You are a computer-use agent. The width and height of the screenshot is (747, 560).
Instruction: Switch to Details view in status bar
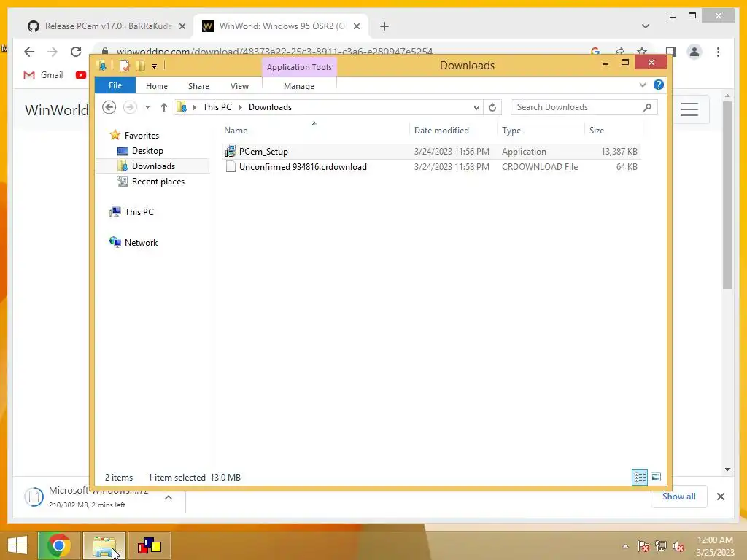pos(639,477)
